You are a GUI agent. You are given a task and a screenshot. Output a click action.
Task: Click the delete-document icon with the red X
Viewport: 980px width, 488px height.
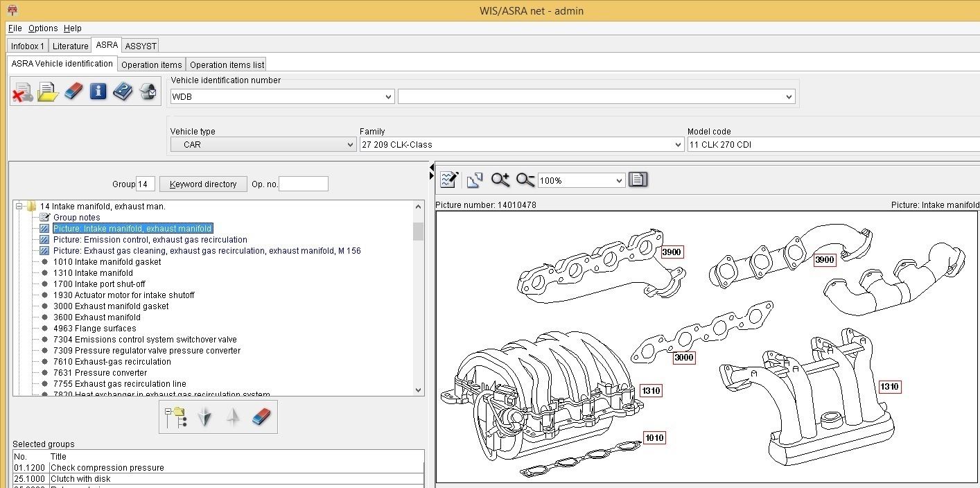(x=23, y=91)
